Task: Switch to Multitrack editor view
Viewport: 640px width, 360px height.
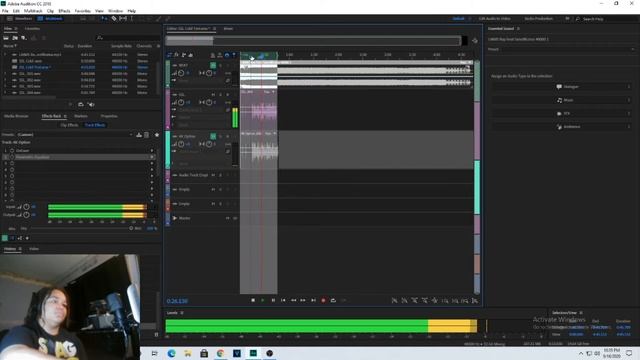Action: click(50, 19)
